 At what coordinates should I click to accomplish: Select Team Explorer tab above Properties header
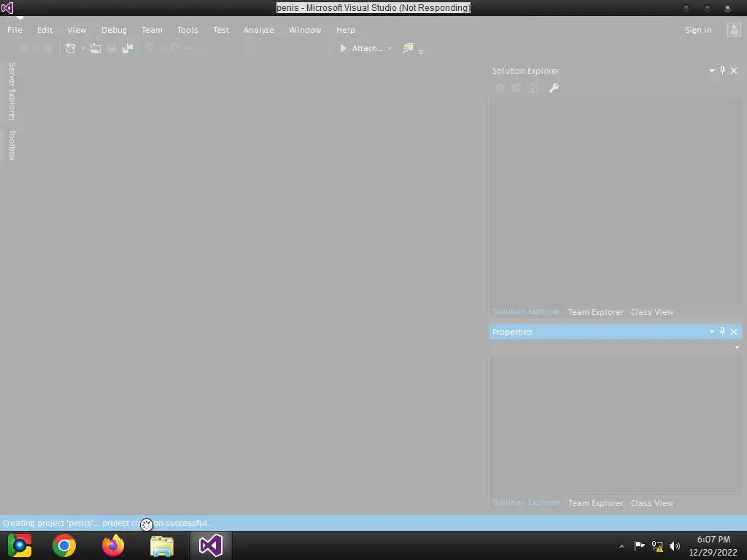point(595,312)
